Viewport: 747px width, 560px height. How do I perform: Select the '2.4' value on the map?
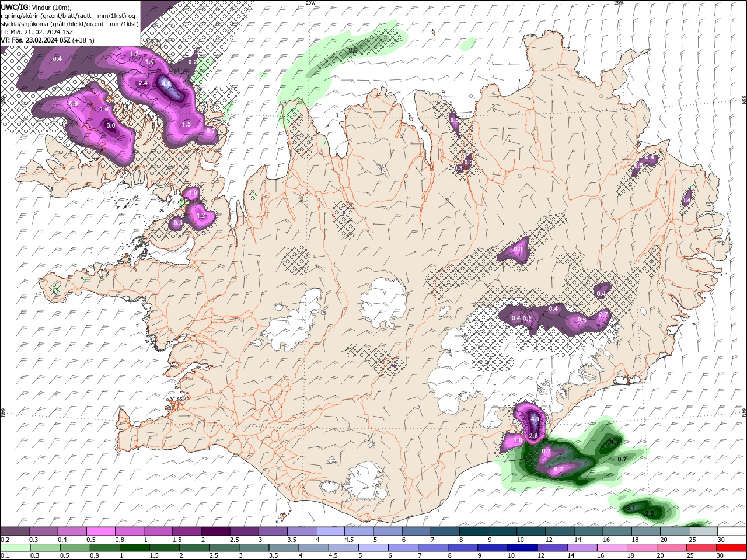[144, 83]
